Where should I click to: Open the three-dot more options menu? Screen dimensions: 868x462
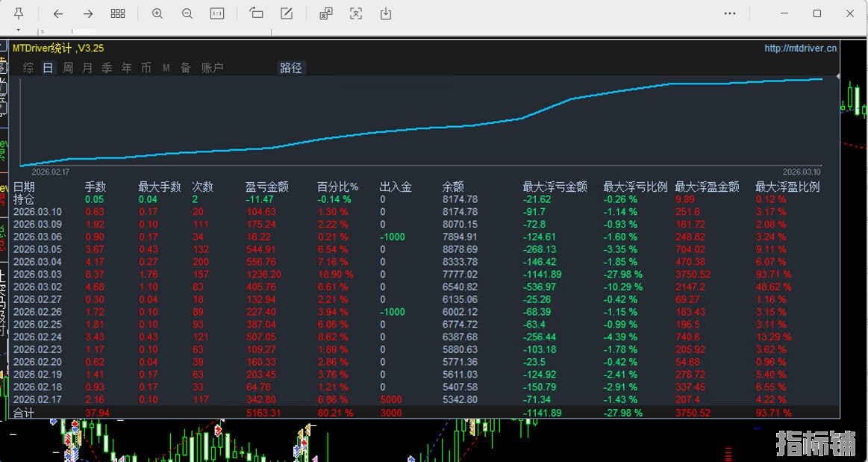click(730, 13)
